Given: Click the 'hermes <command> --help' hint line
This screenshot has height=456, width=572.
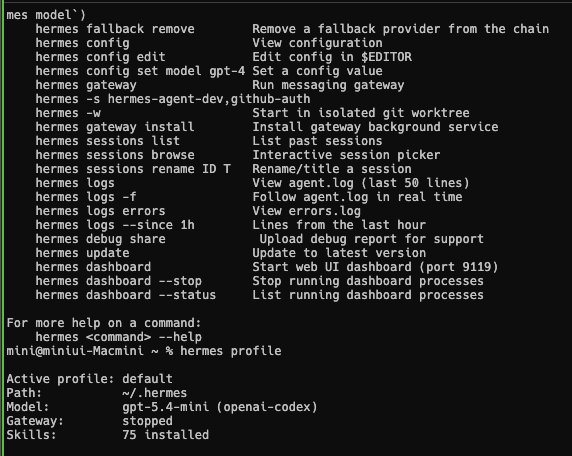Looking at the screenshot, I should 119,337.
